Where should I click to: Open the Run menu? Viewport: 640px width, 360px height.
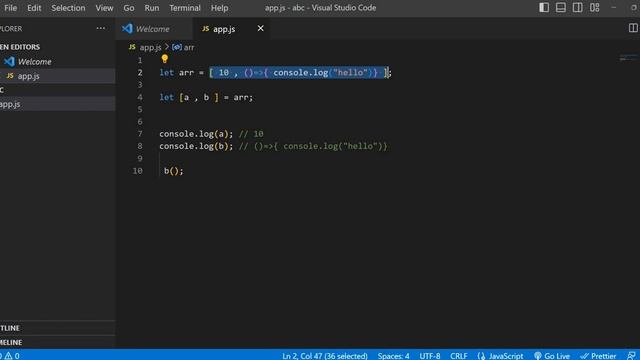(152, 8)
